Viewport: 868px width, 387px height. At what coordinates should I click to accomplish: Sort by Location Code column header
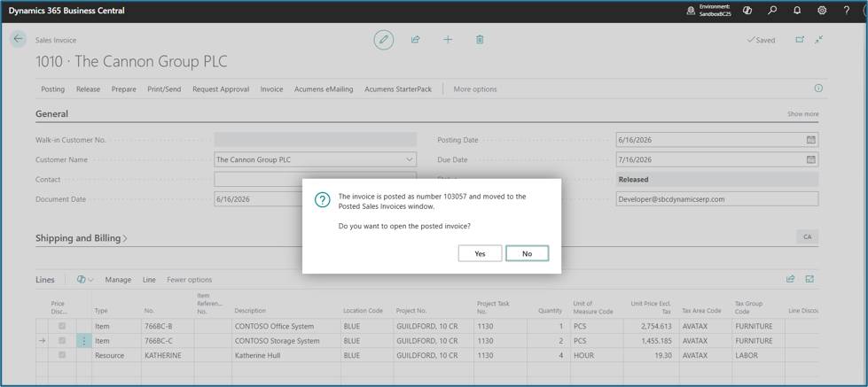pyautogui.click(x=363, y=311)
